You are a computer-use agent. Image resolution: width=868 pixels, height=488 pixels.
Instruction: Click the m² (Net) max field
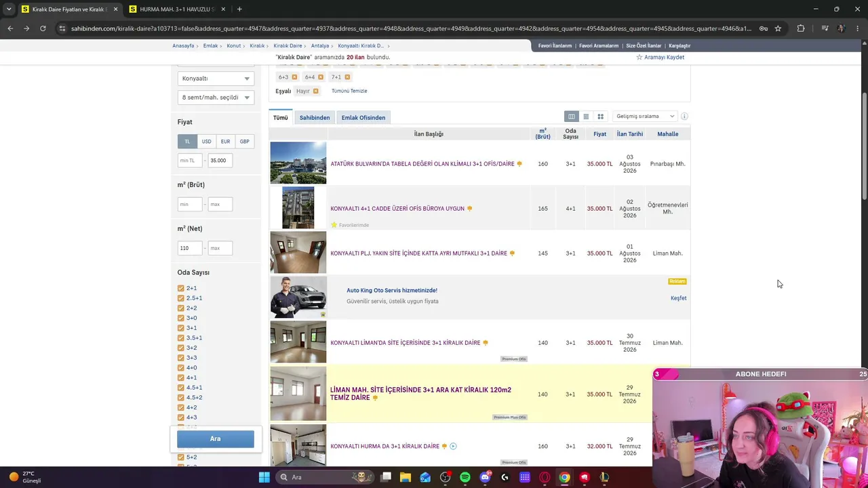[x=220, y=248]
